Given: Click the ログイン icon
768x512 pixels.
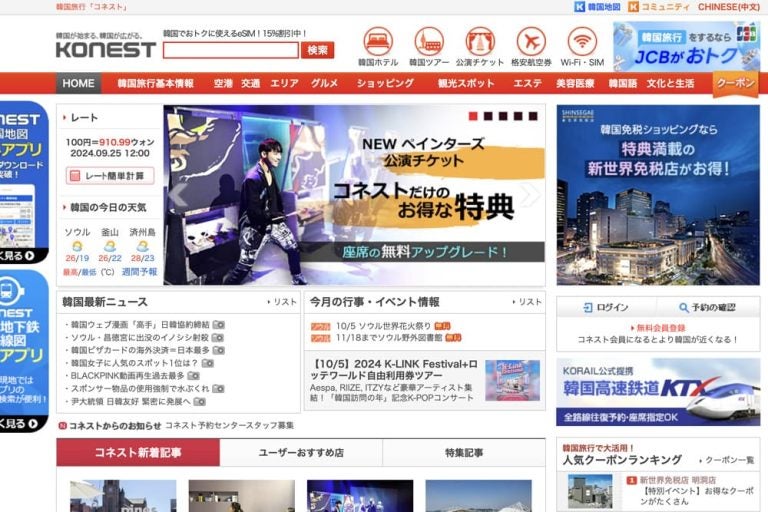Looking at the screenshot, I should pos(588,307).
